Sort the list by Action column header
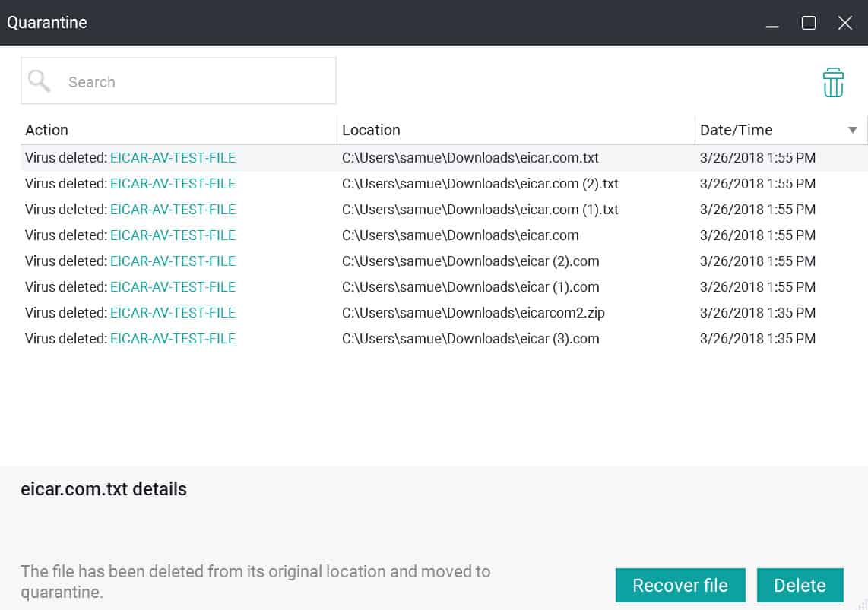The width and height of the screenshot is (868, 610). [46, 130]
